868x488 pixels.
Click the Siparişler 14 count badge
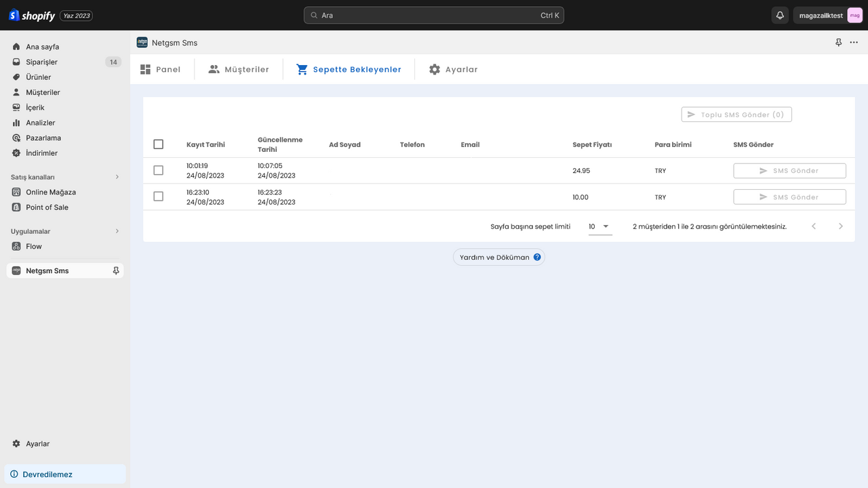coord(113,62)
